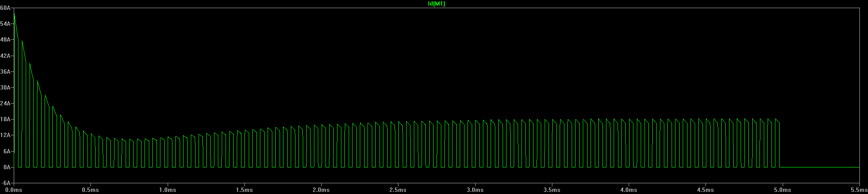The height and width of the screenshot is (194, 868).
Task: Click the 5.0ms time axis label
Action: [782, 190]
